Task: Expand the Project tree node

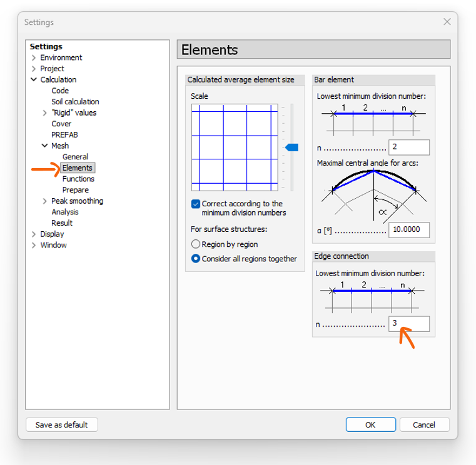Action: click(34, 69)
